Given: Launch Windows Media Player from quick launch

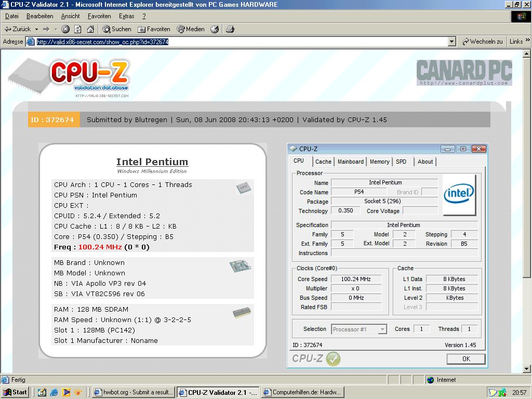Looking at the screenshot, I should (66, 393).
